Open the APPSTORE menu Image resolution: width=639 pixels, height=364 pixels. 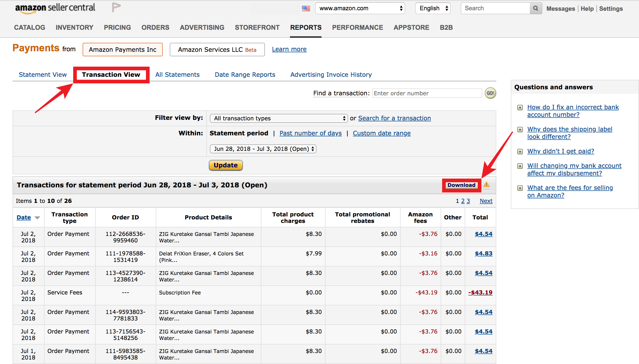click(x=411, y=28)
